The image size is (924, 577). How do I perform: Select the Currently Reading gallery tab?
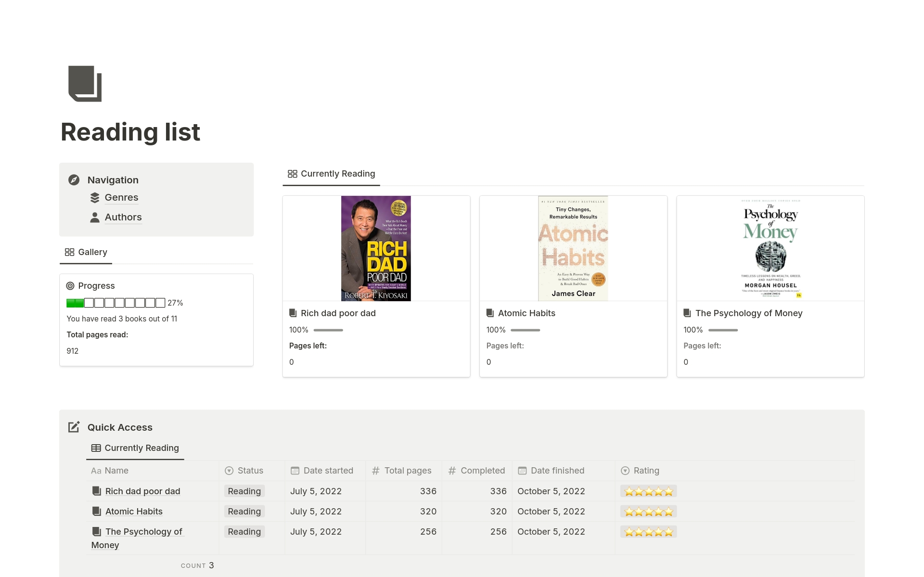click(332, 174)
